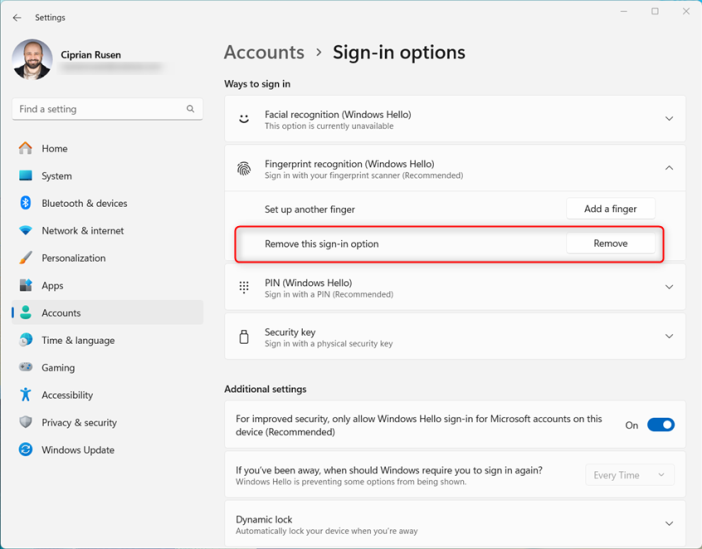Image resolution: width=702 pixels, height=549 pixels.
Task: Click Remove for fingerprint sign-in
Action: (610, 243)
